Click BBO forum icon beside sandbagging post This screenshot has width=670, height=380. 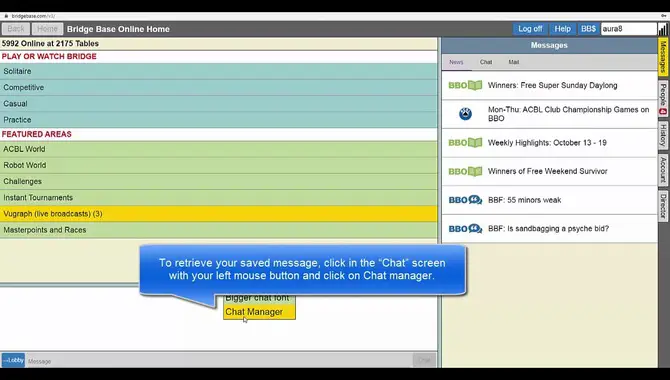465,229
